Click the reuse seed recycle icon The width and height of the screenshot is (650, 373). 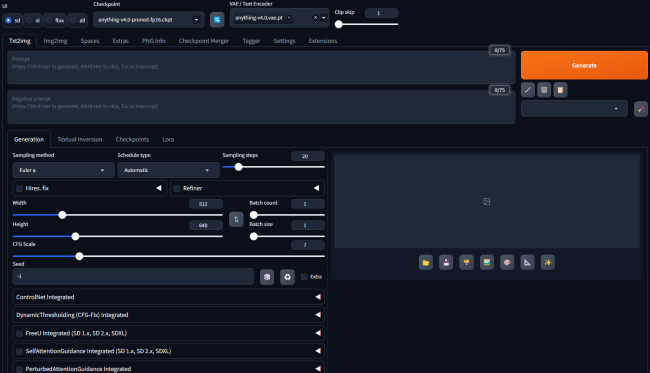click(287, 277)
